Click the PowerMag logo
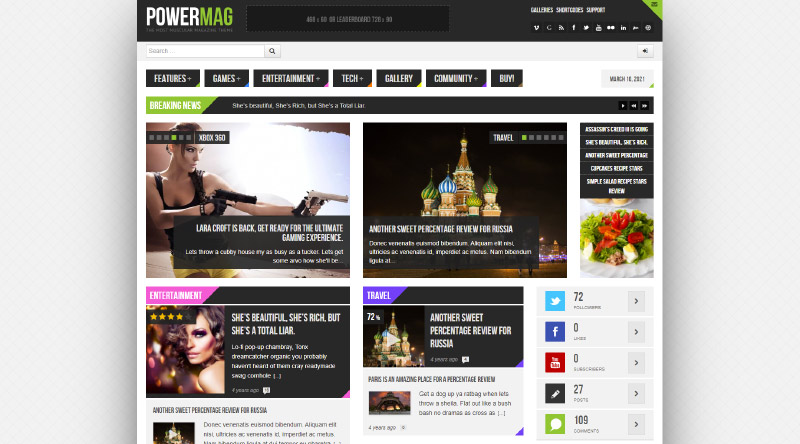This screenshot has height=444, width=800. click(x=189, y=19)
